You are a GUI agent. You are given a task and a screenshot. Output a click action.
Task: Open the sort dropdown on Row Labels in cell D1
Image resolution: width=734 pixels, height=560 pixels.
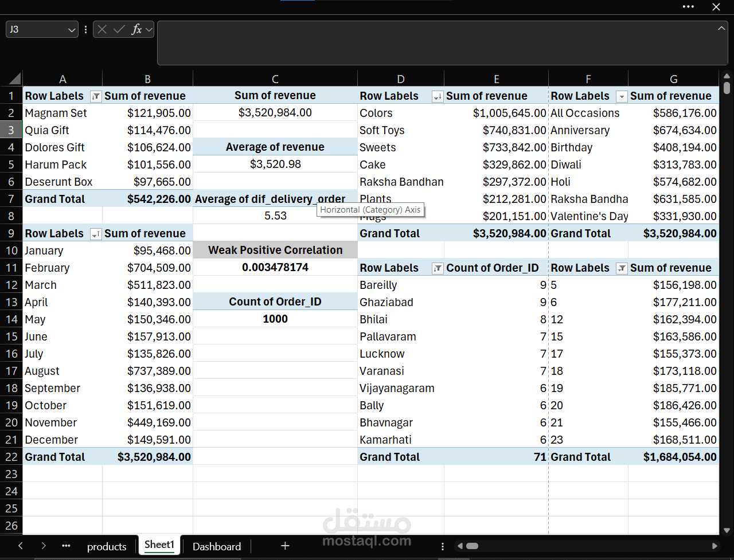click(x=438, y=96)
